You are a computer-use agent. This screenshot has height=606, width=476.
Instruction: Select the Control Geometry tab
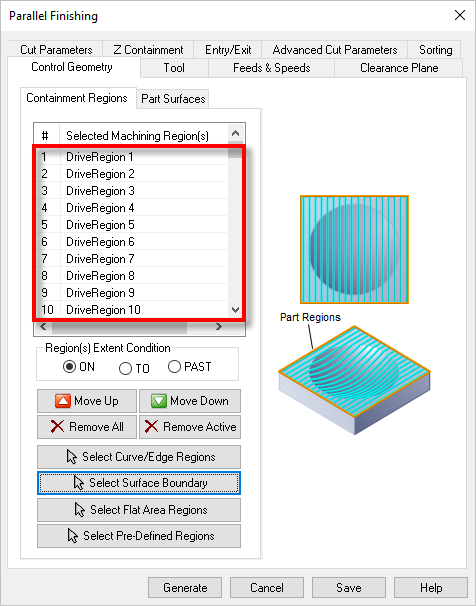point(72,67)
